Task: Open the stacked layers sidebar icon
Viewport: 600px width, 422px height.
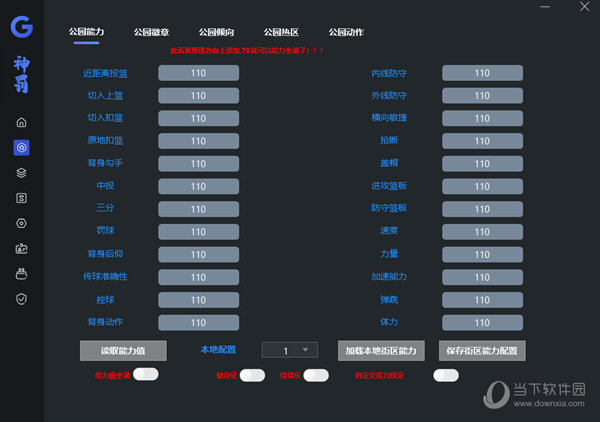Action: 22,172
